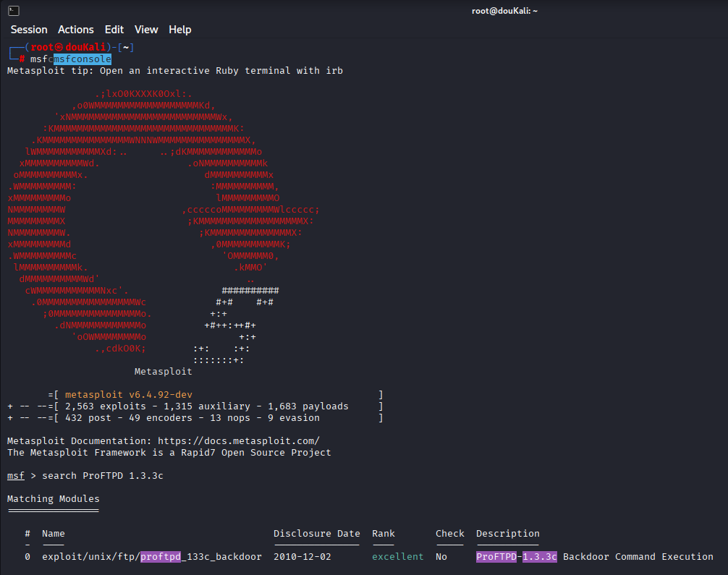This screenshot has width=728, height=575.
Task: Click the proftpd_133c_backdoor module path
Action: point(152,556)
